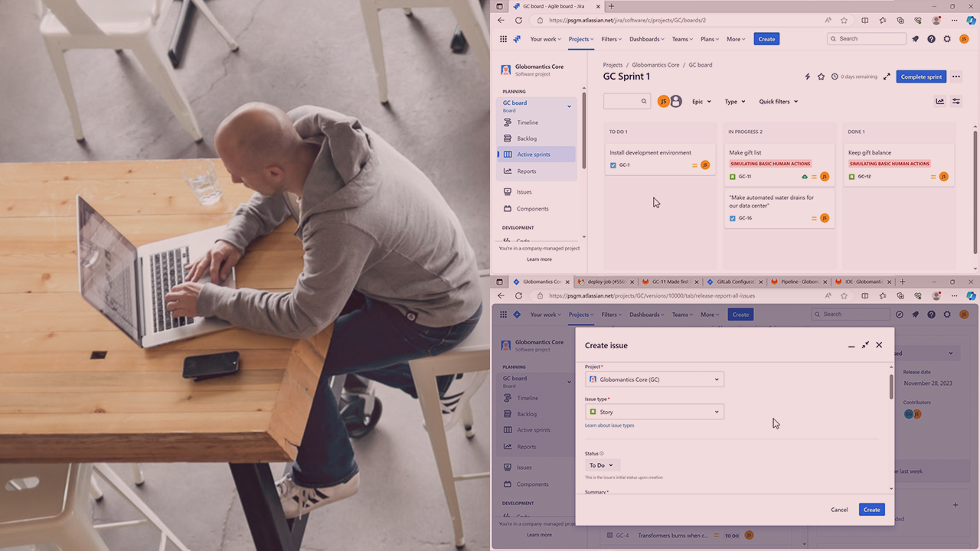Viewport: 980px width, 551px height.
Task: Star the GC Sprint 1 board
Action: [x=822, y=77]
